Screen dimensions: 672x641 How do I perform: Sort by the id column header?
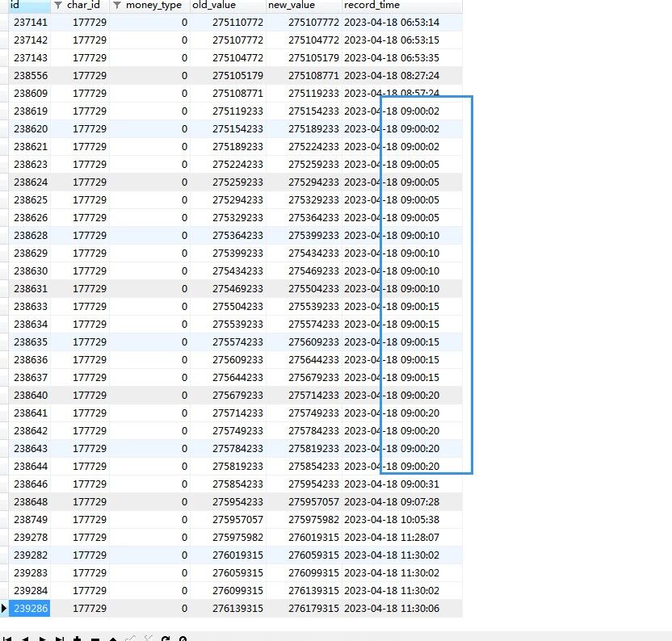[x=29, y=5]
